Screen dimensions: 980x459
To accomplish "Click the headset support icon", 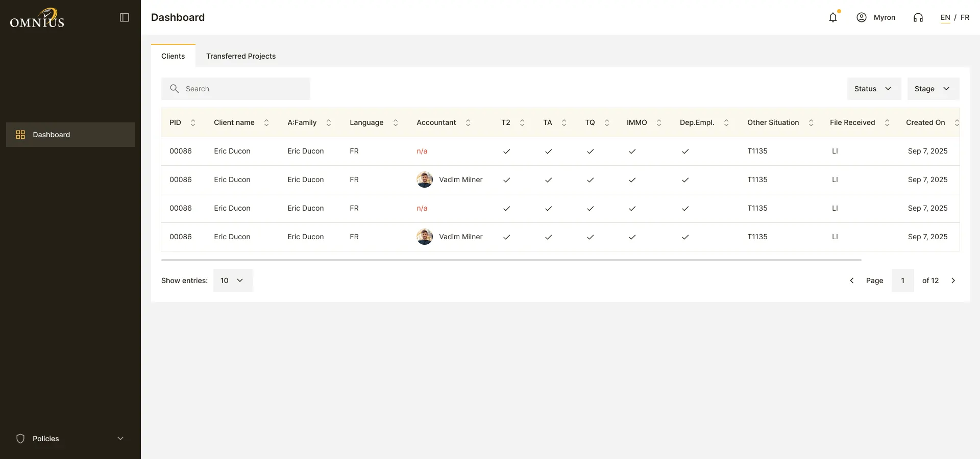I will (x=918, y=17).
